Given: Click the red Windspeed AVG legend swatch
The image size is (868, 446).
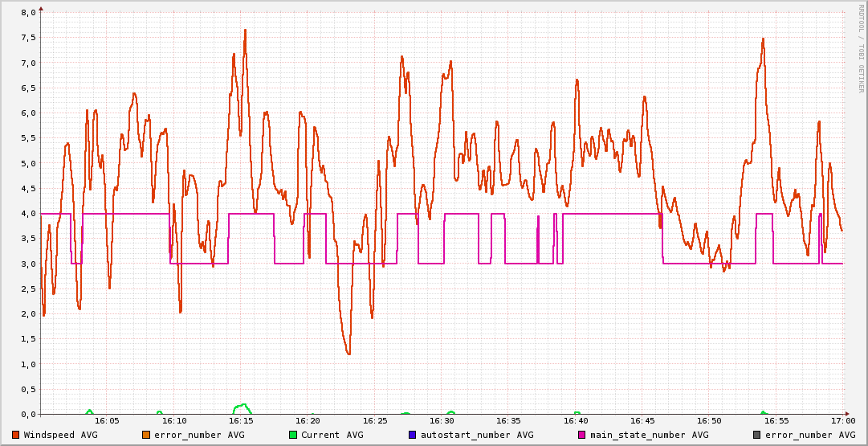Looking at the screenshot, I should [16, 435].
